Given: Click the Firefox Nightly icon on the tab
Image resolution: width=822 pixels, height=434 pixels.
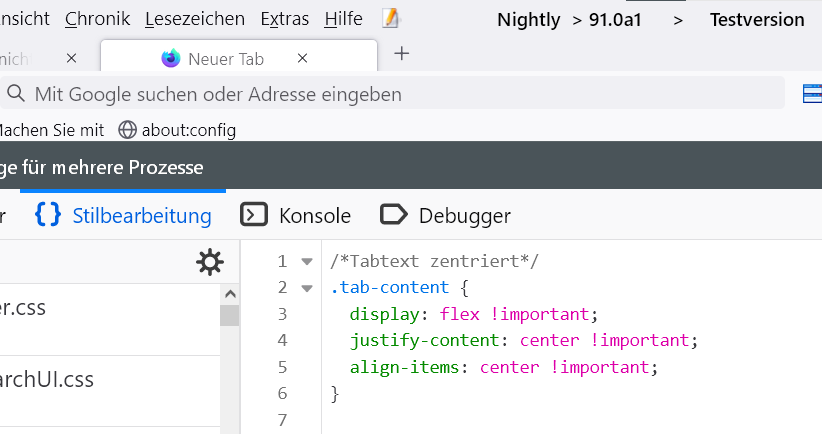Looking at the screenshot, I should [x=171, y=59].
